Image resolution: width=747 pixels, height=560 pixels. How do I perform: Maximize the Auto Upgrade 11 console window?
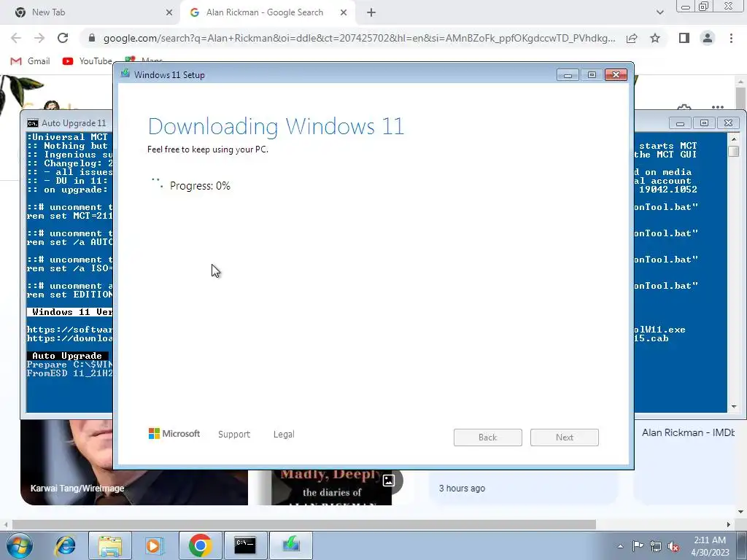pos(704,123)
